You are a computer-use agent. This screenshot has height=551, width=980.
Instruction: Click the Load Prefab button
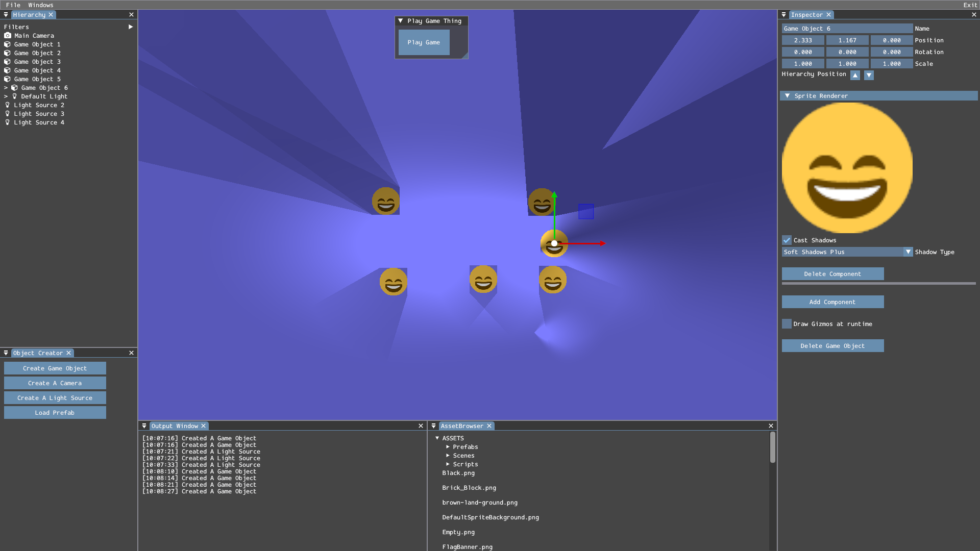[55, 413]
